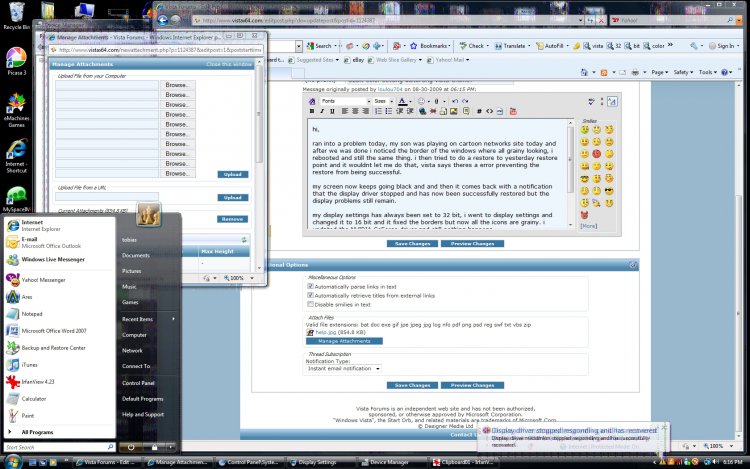This screenshot has width=750, height=469.
Task: Open the Page menu in IE
Action: click(x=660, y=72)
